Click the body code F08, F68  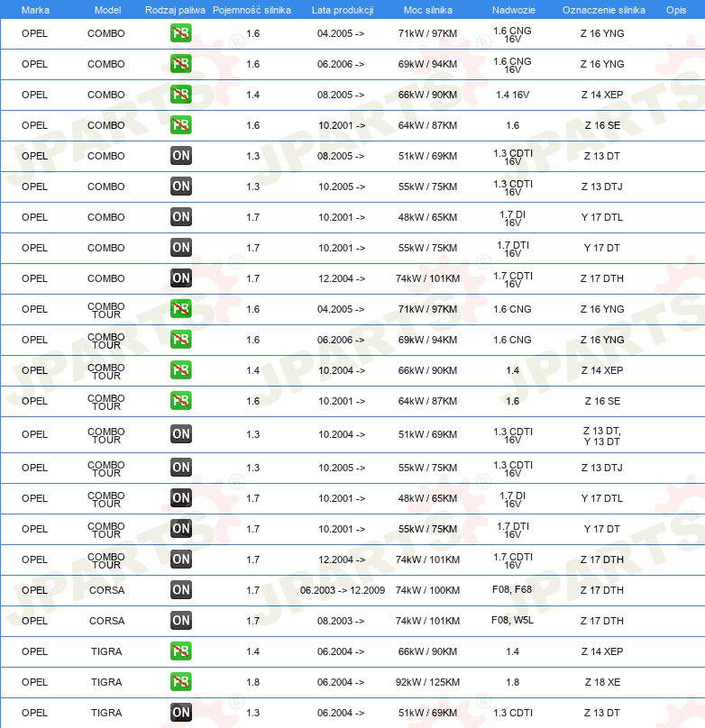(512, 589)
